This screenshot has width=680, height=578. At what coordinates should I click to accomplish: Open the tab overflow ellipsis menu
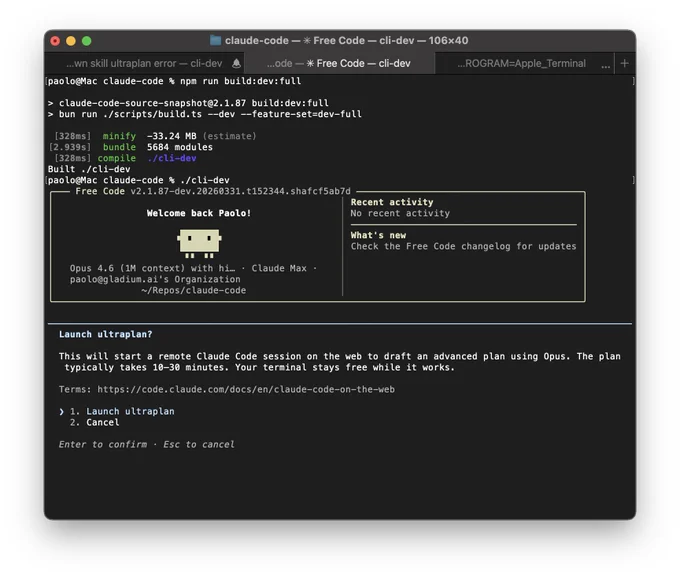(x=606, y=65)
